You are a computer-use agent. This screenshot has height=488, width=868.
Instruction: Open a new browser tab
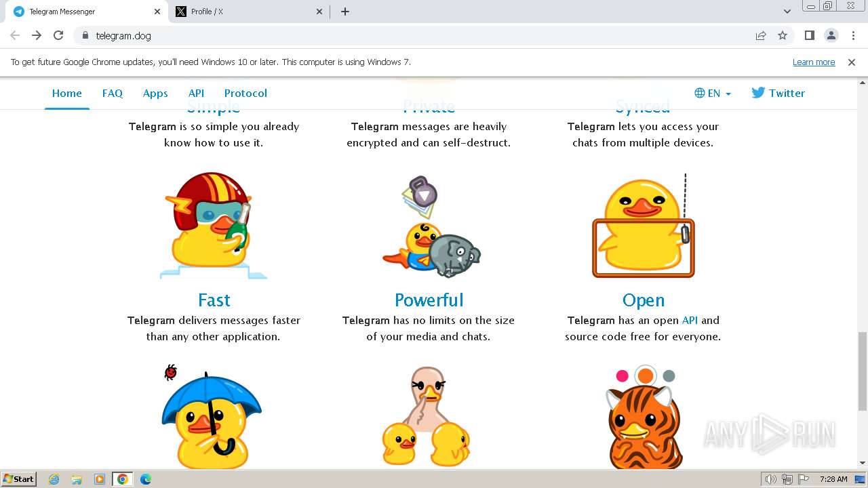(x=345, y=12)
